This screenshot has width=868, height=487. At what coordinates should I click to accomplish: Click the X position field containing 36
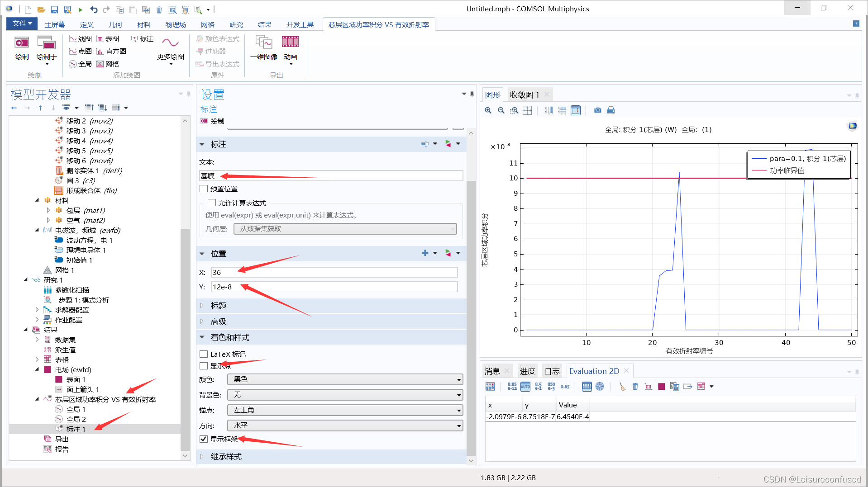334,272
